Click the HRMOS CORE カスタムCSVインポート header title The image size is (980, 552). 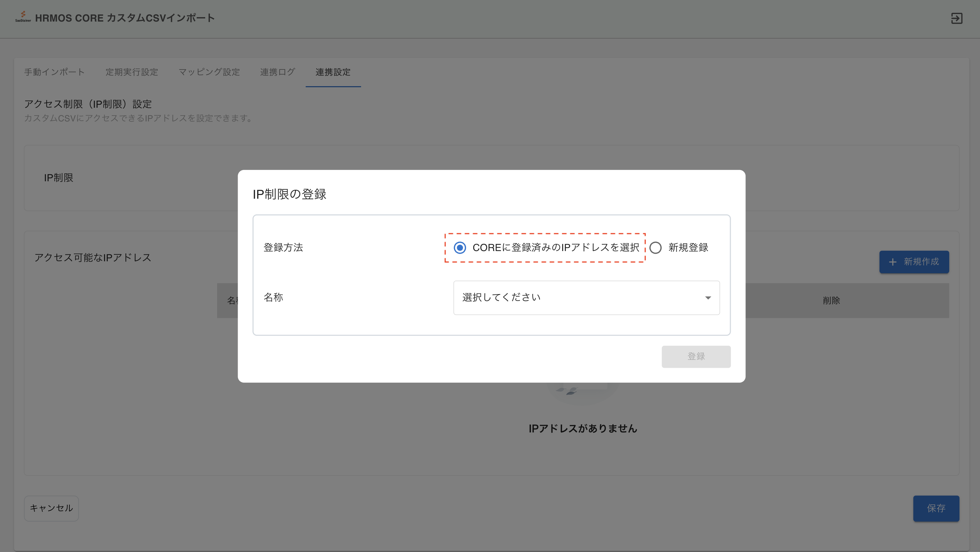(125, 18)
